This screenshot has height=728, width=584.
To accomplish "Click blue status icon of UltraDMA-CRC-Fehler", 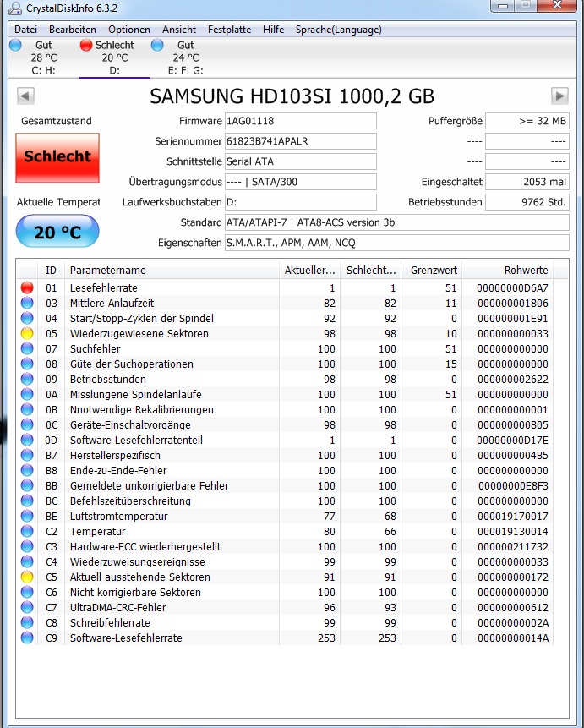I will 27,608.
